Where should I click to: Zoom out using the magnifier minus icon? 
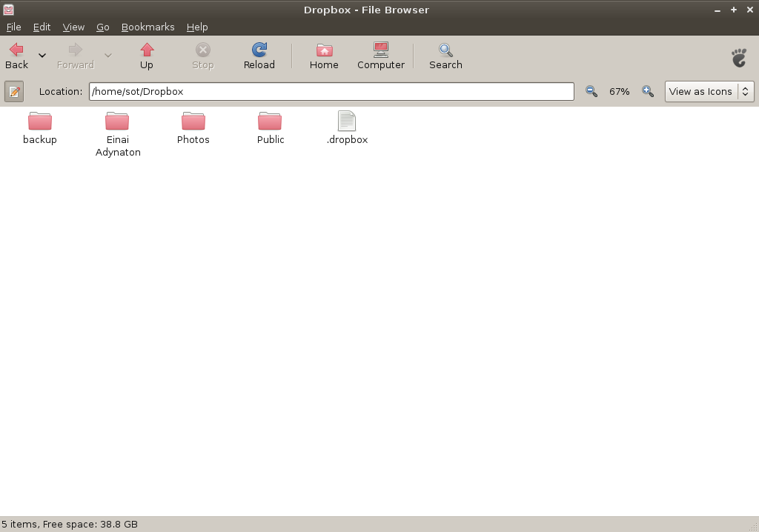[x=591, y=91]
